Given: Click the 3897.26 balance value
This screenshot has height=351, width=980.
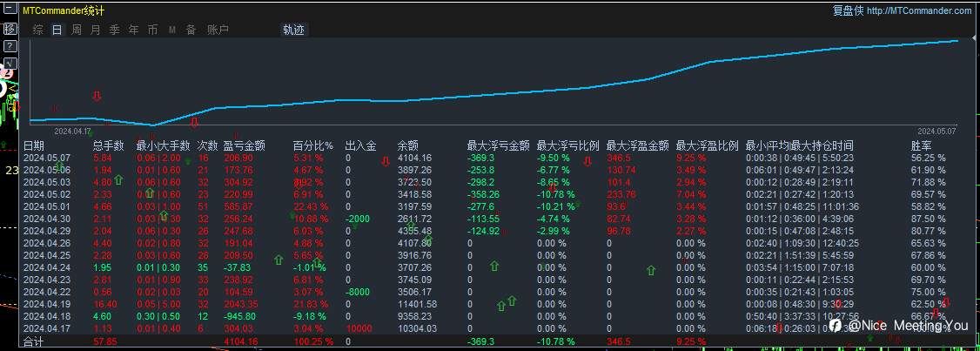Looking at the screenshot, I should [414, 170].
